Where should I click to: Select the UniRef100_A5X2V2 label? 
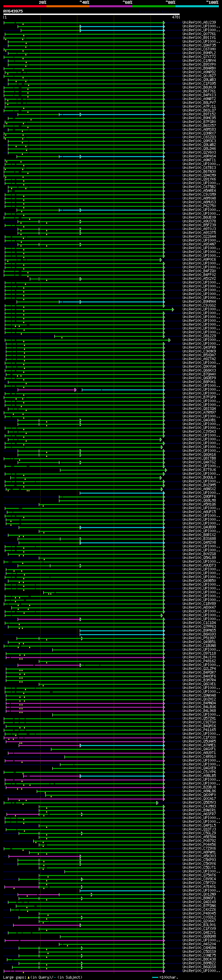[x=199, y=278]
